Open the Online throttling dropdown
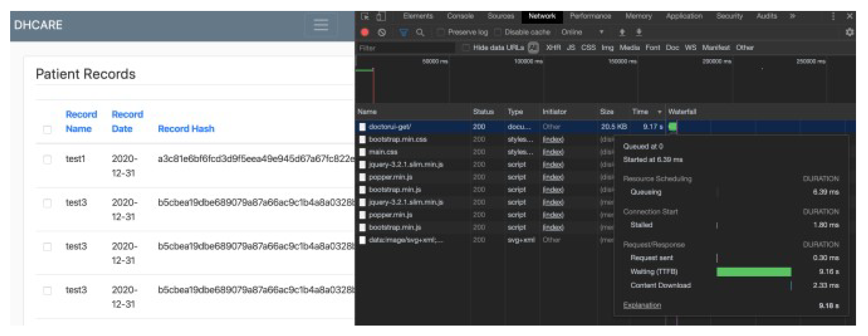Image resolution: width=868 pixels, height=336 pixels. (x=582, y=32)
